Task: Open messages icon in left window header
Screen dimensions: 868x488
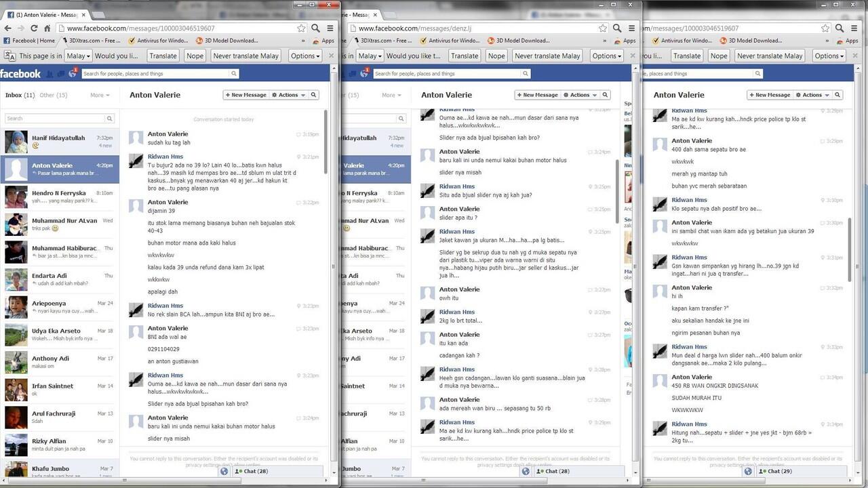Action: [60, 74]
